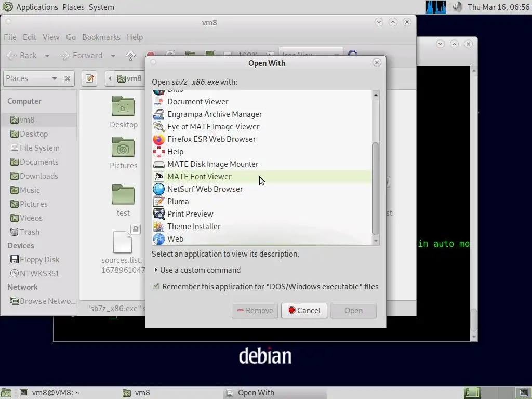Click scroll down arrow of application list
Screen dimensions: 532x399
(x=376, y=241)
